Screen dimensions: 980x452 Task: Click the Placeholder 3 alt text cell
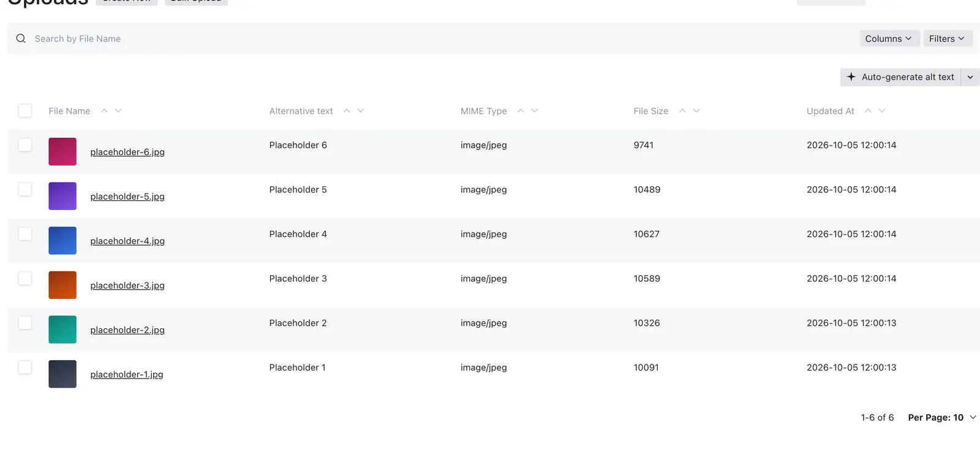[x=298, y=279]
